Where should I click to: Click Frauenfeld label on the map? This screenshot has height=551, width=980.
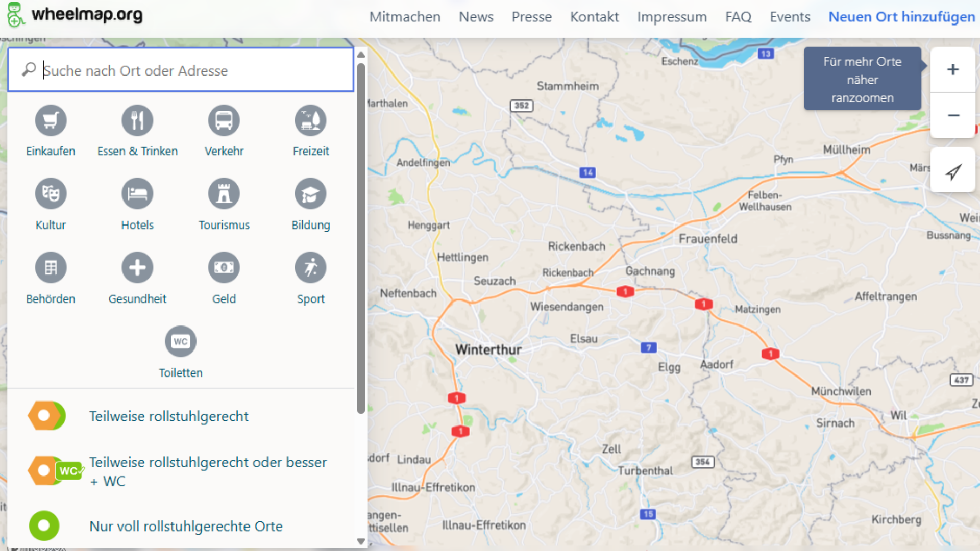708,238
